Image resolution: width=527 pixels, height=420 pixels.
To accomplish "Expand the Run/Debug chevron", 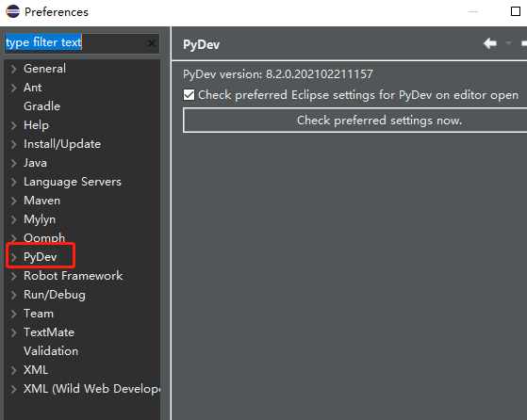I will point(14,295).
